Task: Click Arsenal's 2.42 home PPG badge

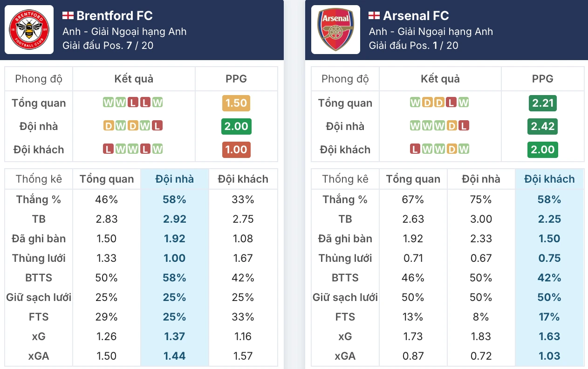Action: coord(543,126)
